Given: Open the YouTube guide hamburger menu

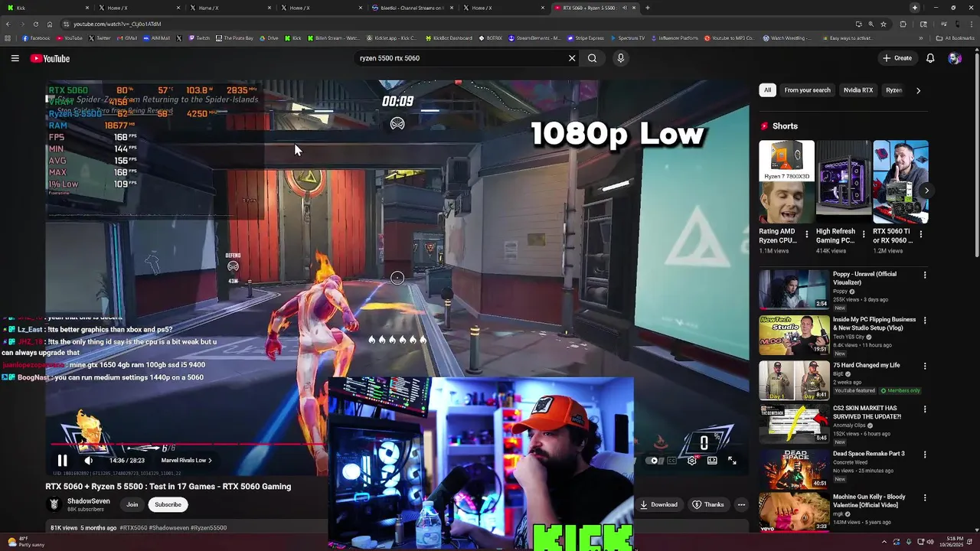Looking at the screenshot, I should (15, 58).
